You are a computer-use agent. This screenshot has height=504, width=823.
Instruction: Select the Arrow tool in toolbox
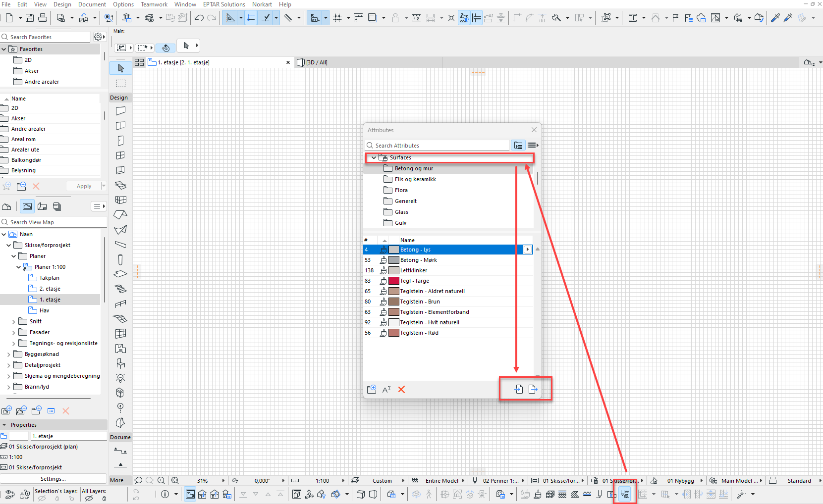coord(120,68)
